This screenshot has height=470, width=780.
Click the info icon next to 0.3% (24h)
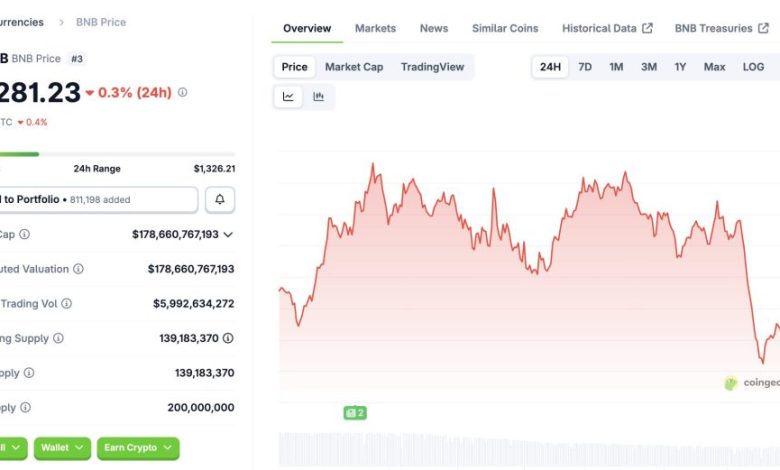point(182,93)
